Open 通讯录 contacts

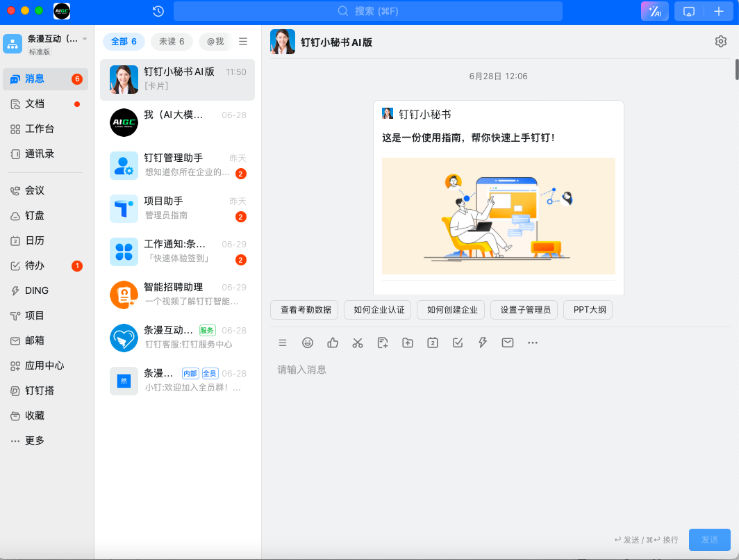point(45,154)
